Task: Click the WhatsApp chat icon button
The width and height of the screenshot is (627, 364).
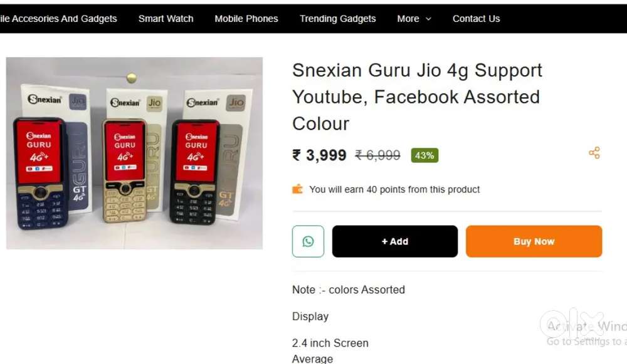Action: pos(308,241)
